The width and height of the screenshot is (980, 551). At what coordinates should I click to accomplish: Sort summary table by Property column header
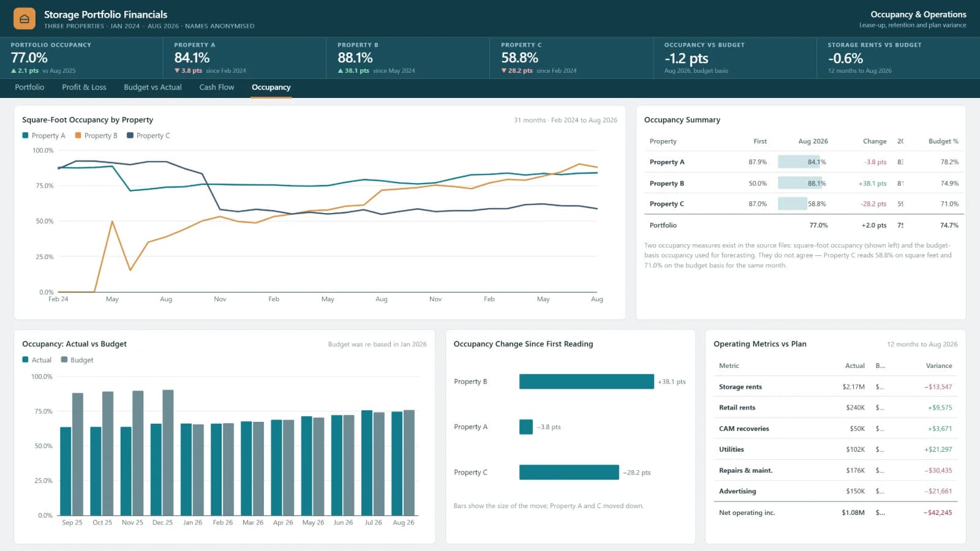(x=663, y=141)
